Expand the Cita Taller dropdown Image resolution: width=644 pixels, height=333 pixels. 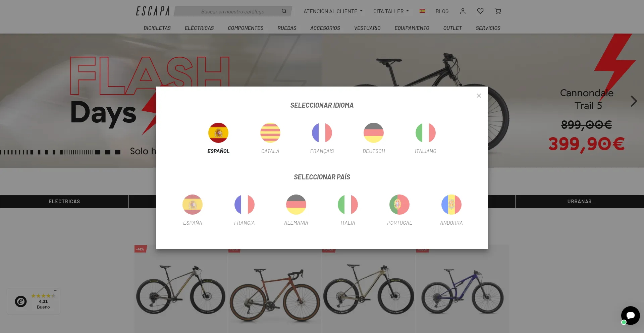391,11
